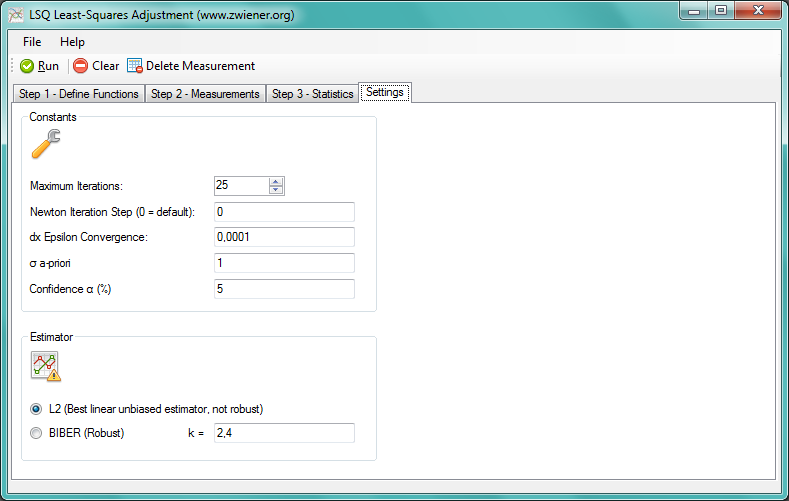789x501 pixels.
Task: Decrease Maximum Iterations with down arrow
Action: [277, 190]
